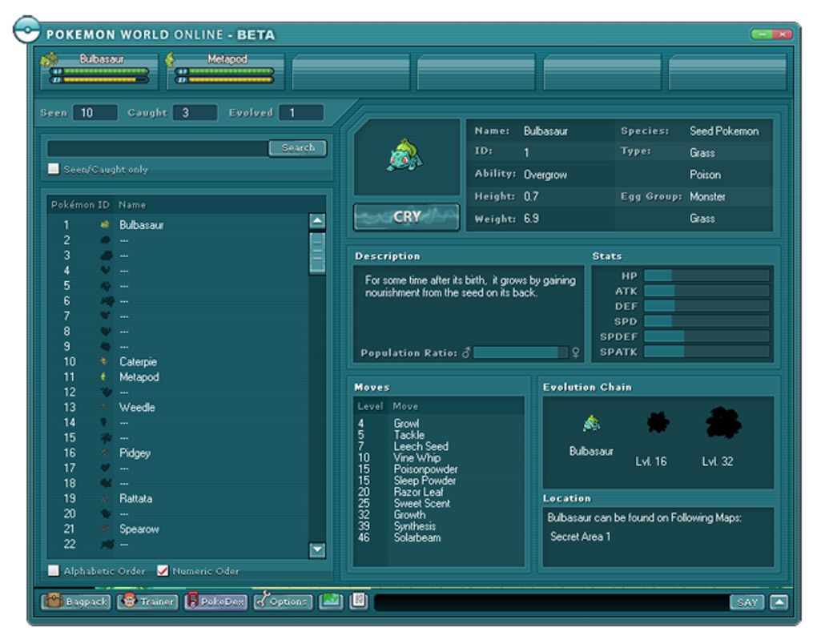
Task: Open the map icon in bottom bar
Action: point(331,602)
